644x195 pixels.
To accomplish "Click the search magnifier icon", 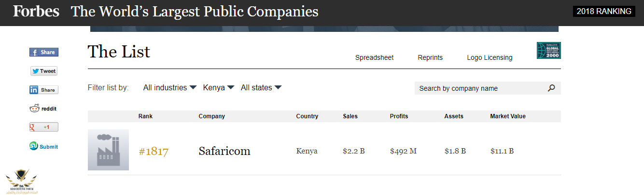I will (551, 88).
